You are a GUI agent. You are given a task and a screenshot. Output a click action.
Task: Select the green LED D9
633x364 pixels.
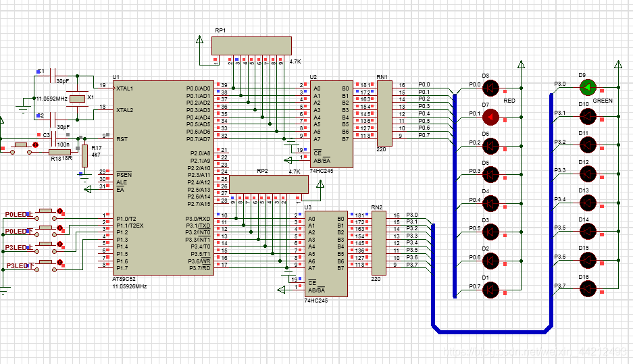click(588, 87)
